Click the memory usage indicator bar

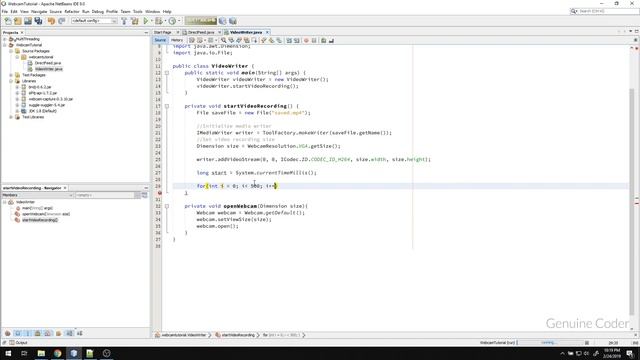coord(200,21)
